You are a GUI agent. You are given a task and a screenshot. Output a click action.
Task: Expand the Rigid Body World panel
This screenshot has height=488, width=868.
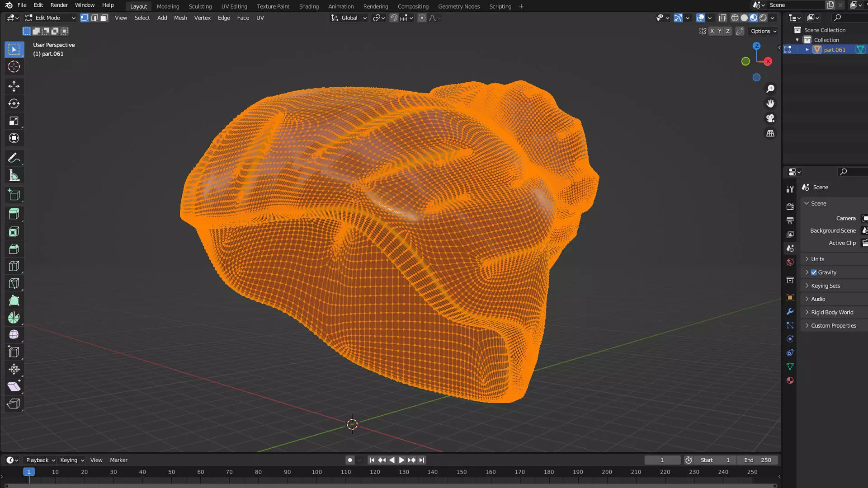(x=832, y=312)
